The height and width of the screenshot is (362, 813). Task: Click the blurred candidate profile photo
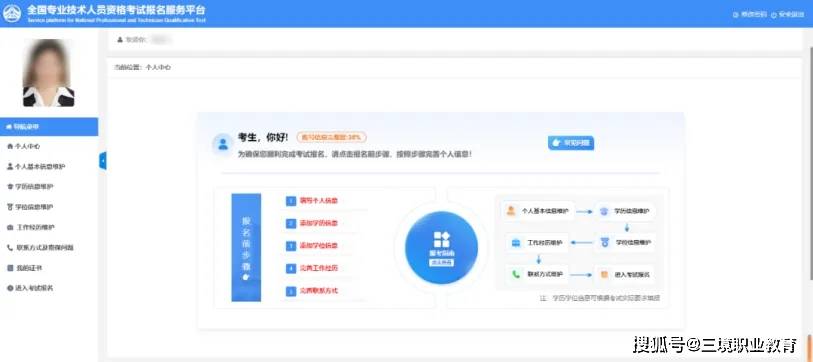click(x=48, y=73)
